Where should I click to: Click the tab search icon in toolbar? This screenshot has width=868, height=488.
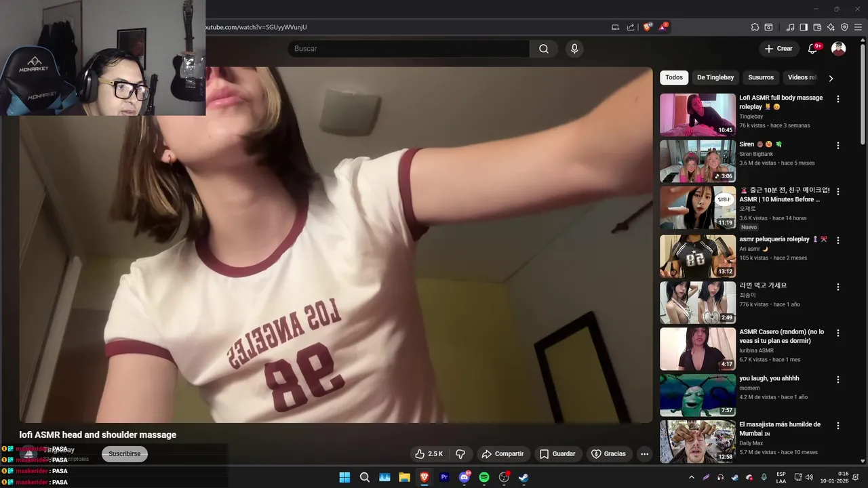(x=768, y=27)
